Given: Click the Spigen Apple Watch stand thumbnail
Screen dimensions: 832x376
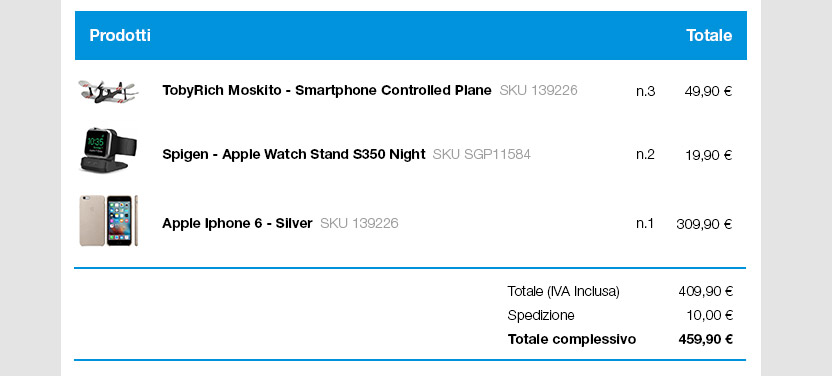Looking at the screenshot, I should pyautogui.click(x=108, y=150).
